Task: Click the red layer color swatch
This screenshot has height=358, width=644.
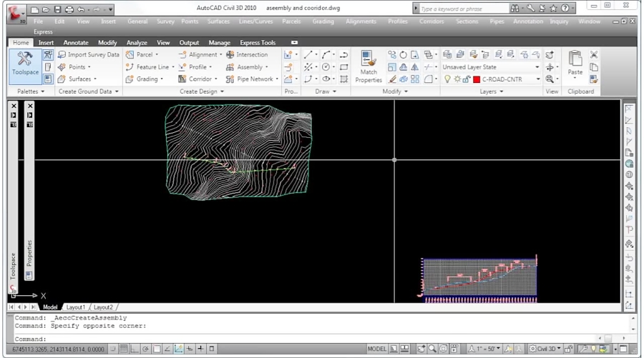Action: (477, 79)
